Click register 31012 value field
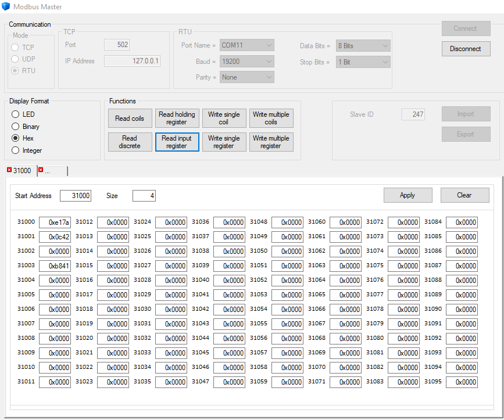The width and height of the screenshot is (504, 420). pos(113,222)
